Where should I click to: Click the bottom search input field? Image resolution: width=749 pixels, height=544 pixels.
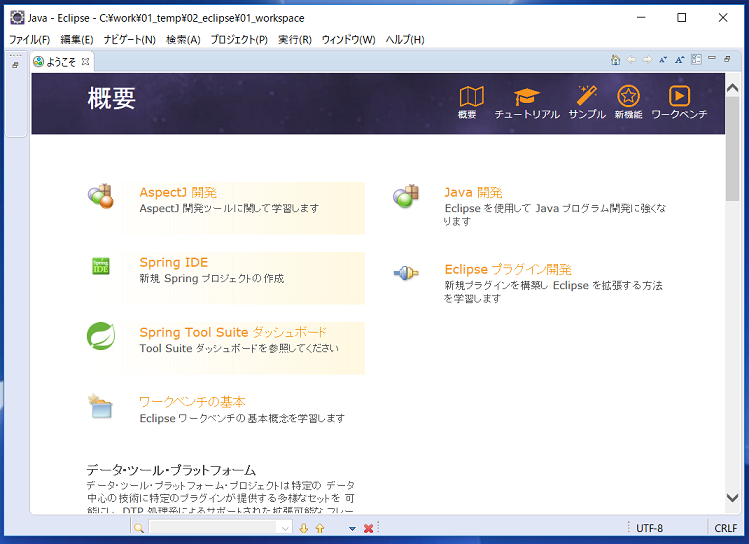(213, 528)
